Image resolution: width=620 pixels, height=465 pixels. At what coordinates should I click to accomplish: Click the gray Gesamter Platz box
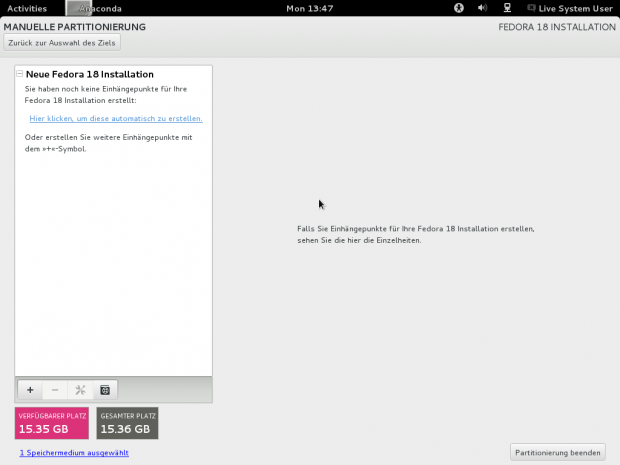(127, 423)
